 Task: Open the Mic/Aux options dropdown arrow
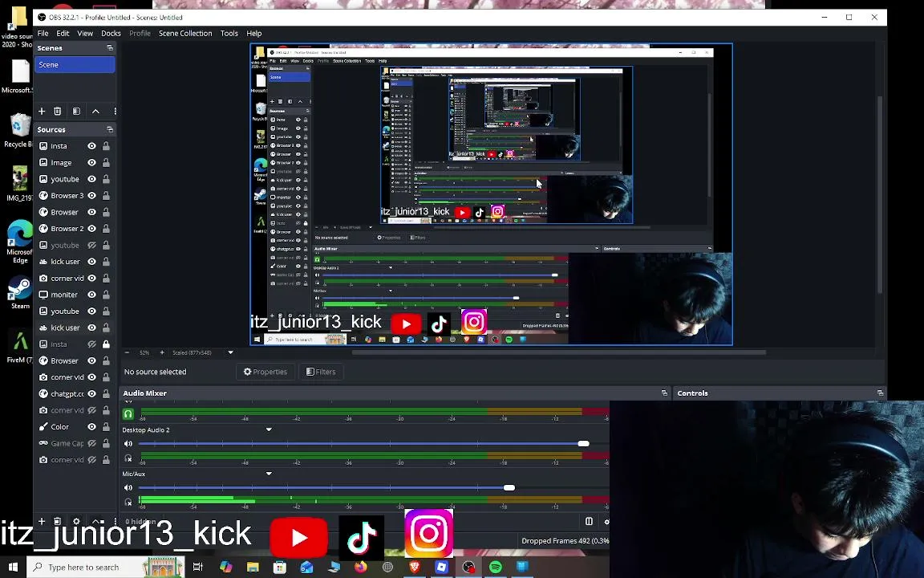tap(269, 474)
